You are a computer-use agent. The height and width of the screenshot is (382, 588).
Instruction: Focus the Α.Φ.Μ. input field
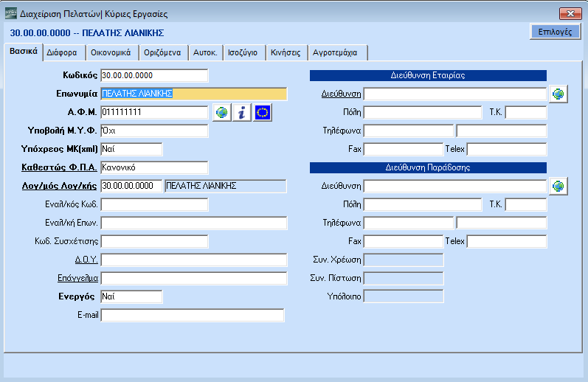154,112
